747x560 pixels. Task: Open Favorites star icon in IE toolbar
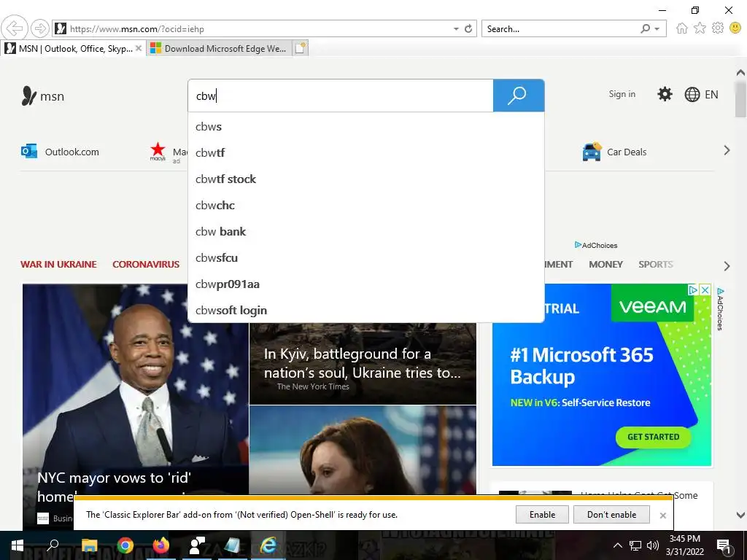700,28
